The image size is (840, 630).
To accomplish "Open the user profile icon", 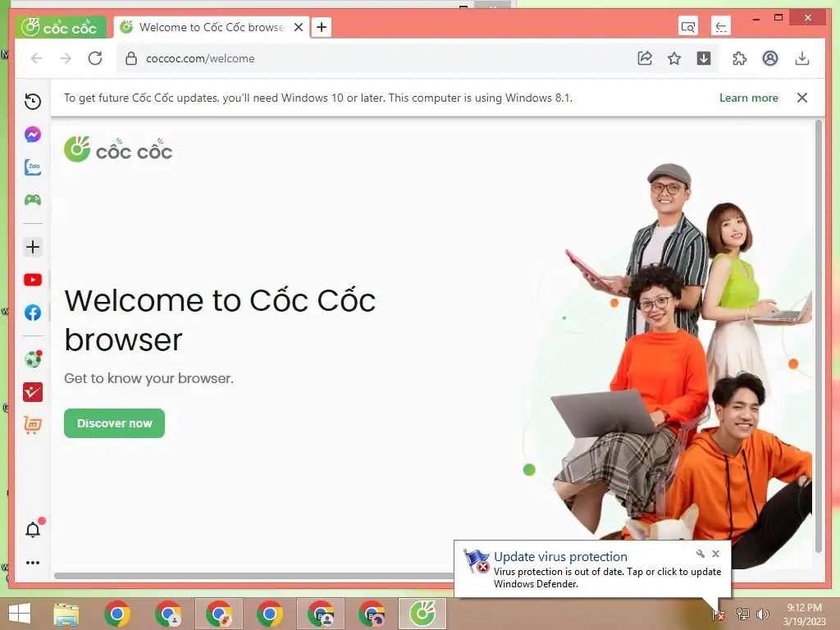I will pyautogui.click(x=769, y=58).
